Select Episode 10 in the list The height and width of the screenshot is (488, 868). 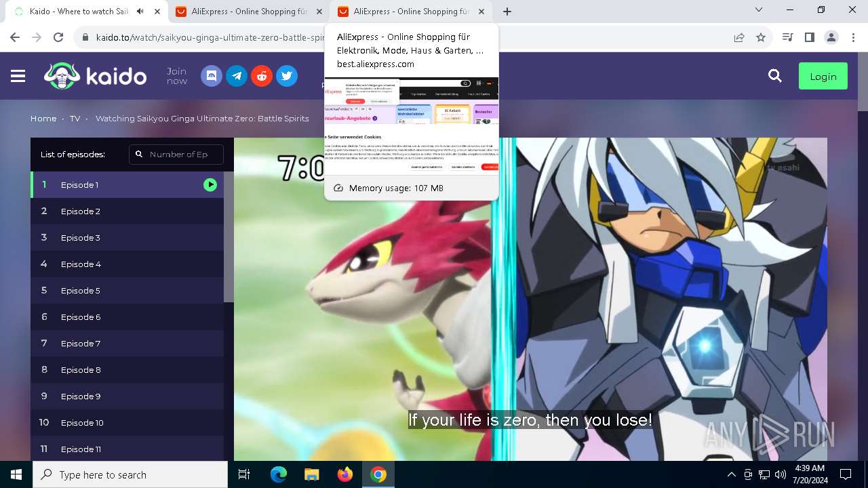127,422
